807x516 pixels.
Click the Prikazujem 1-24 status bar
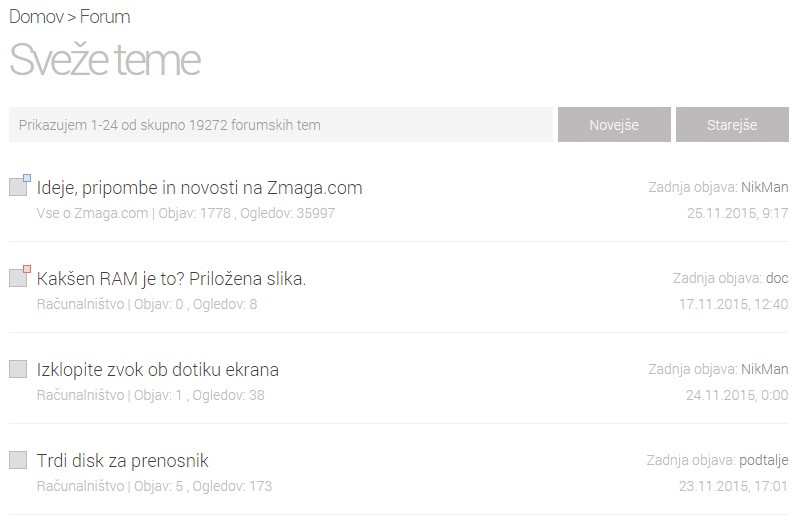pyautogui.click(x=280, y=125)
